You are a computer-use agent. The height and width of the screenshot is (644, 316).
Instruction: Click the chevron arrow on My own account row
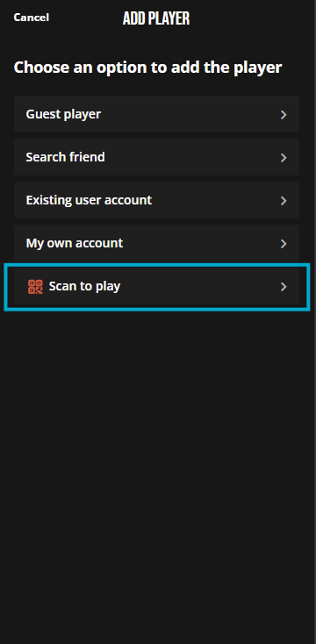tap(284, 244)
